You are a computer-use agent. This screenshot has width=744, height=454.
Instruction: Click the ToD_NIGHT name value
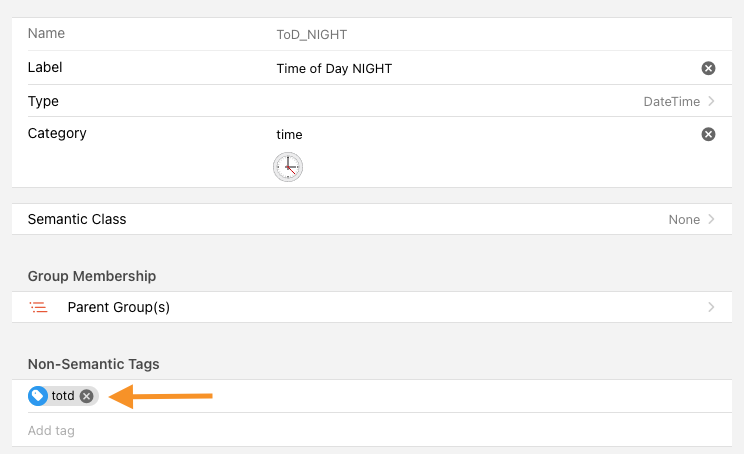click(x=311, y=34)
